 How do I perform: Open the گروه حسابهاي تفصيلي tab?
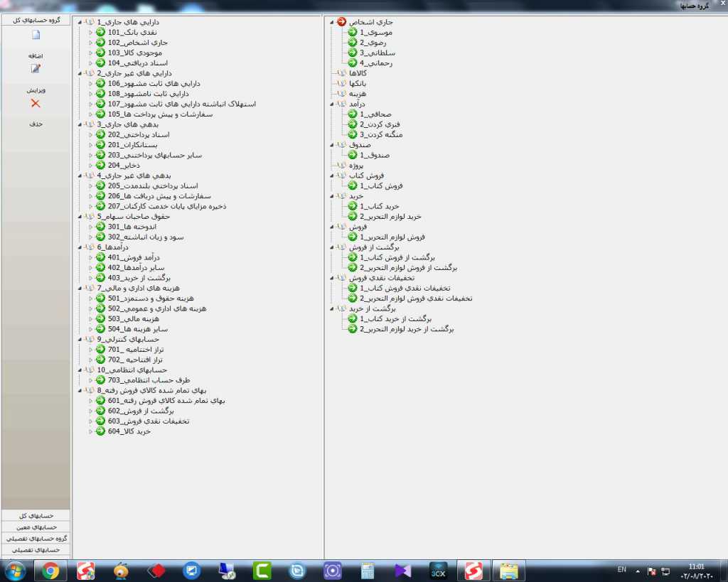(x=36, y=538)
